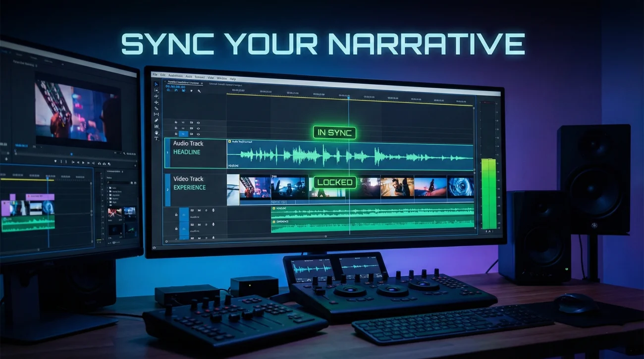Viewport: 644px width, 359px height.
Task: Switch to the active sequence tab above timecode
Action: click(x=183, y=83)
